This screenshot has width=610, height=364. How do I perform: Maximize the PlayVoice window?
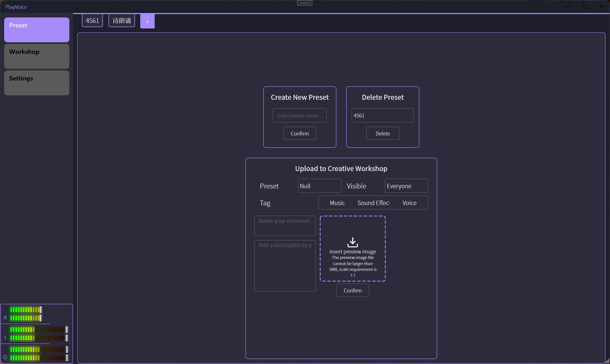(x=585, y=7)
